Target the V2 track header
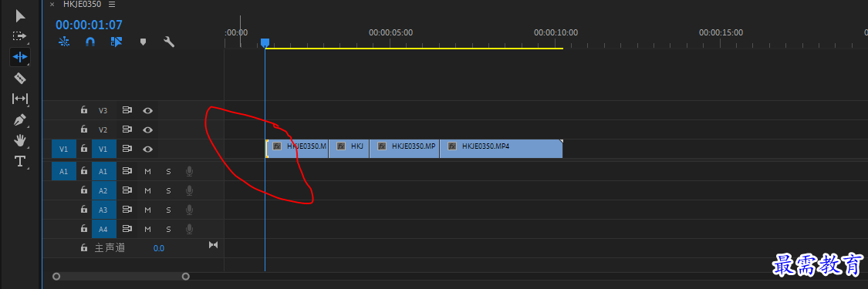The image size is (868, 289). tap(103, 129)
